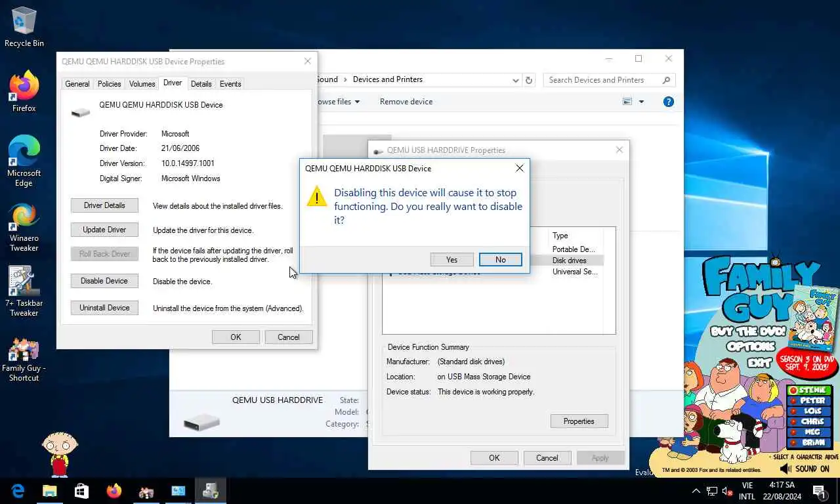Expand the address bar history dropdown
Image resolution: width=840 pixels, height=504 pixels.
pos(516,80)
